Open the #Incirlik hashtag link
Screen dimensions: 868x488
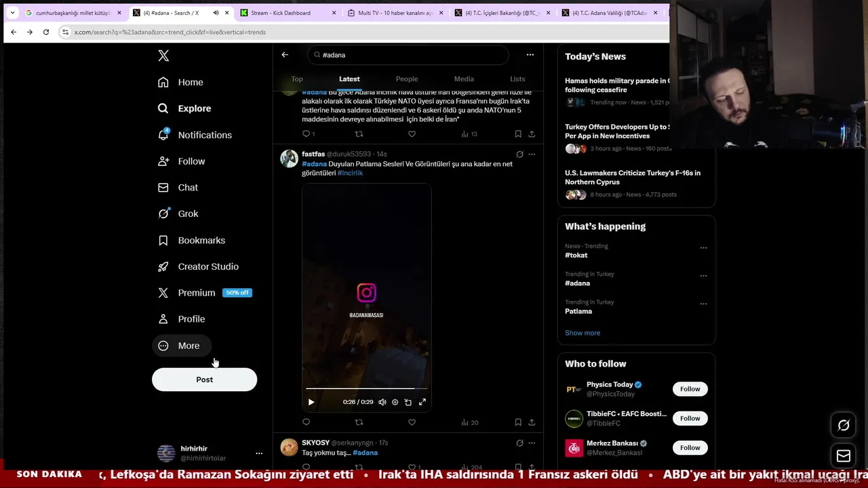point(350,173)
